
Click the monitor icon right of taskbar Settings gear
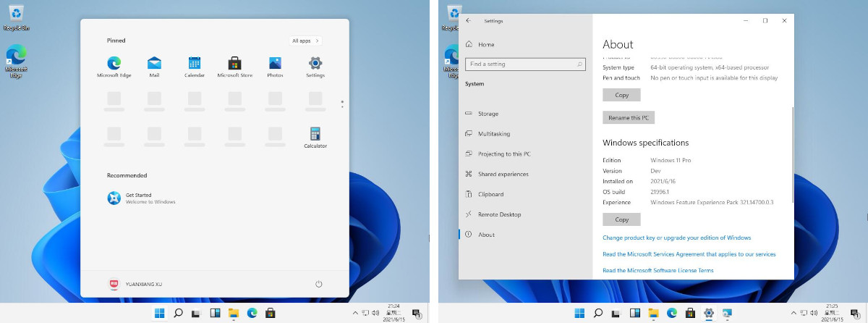727,313
